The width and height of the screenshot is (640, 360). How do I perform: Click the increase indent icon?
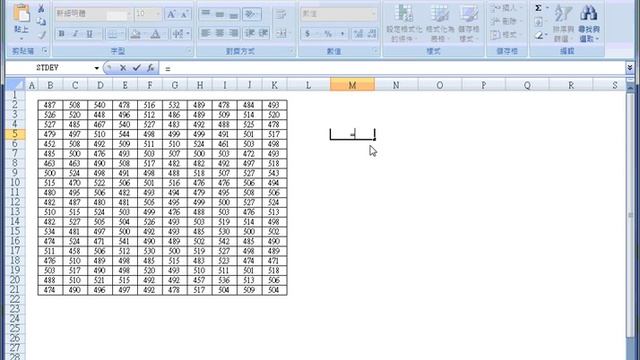click(263, 33)
